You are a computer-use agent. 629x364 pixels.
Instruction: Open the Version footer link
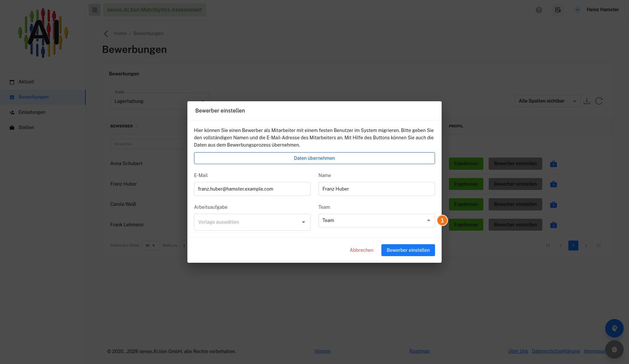(322, 351)
